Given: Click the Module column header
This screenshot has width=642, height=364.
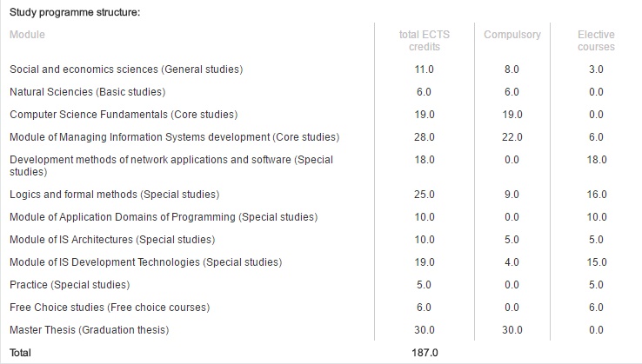Looking at the screenshot, I should click(27, 35).
